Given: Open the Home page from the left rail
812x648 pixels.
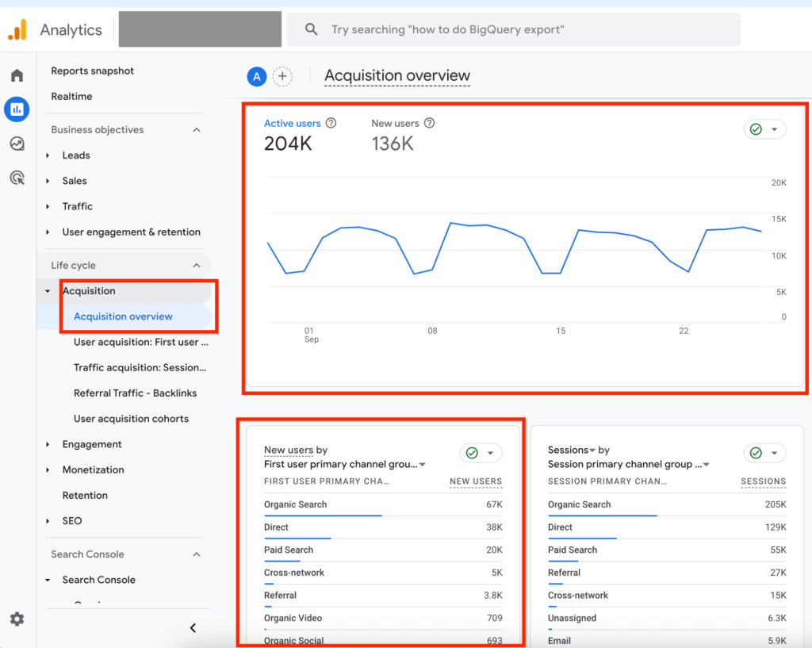Looking at the screenshot, I should point(17,75).
